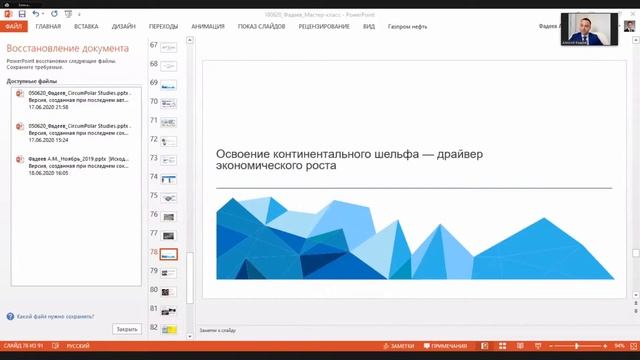This screenshot has height=360, width=640.
Task: Click the zoom out minus button
Action: [x=551, y=346]
